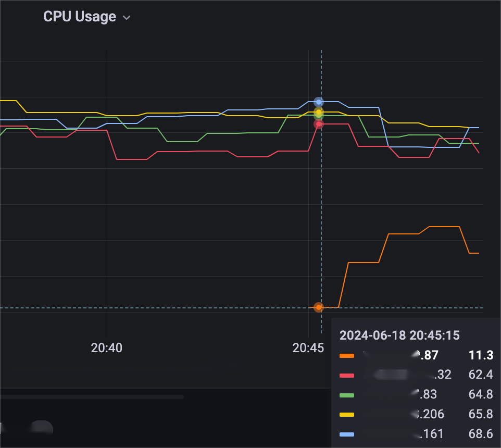Open the CPU Usage panel title menu
This screenshot has width=501, height=448.
[x=80, y=17]
